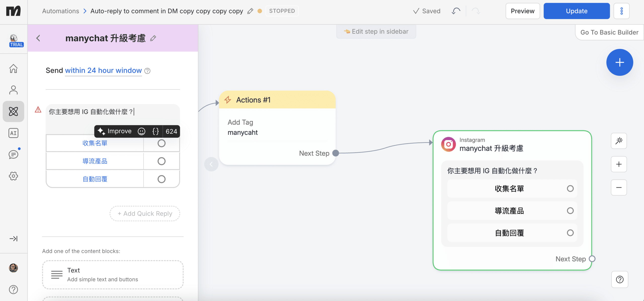Open the canvas help question icon
Image resolution: width=644 pixels, height=301 pixels.
pyautogui.click(x=620, y=279)
